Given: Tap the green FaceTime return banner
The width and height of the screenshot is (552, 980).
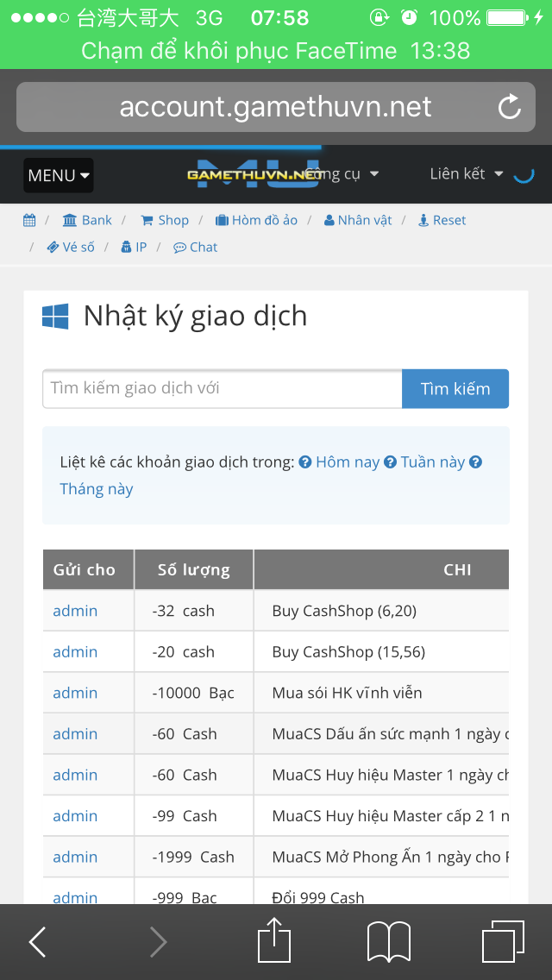Looking at the screenshot, I should 276,51.
